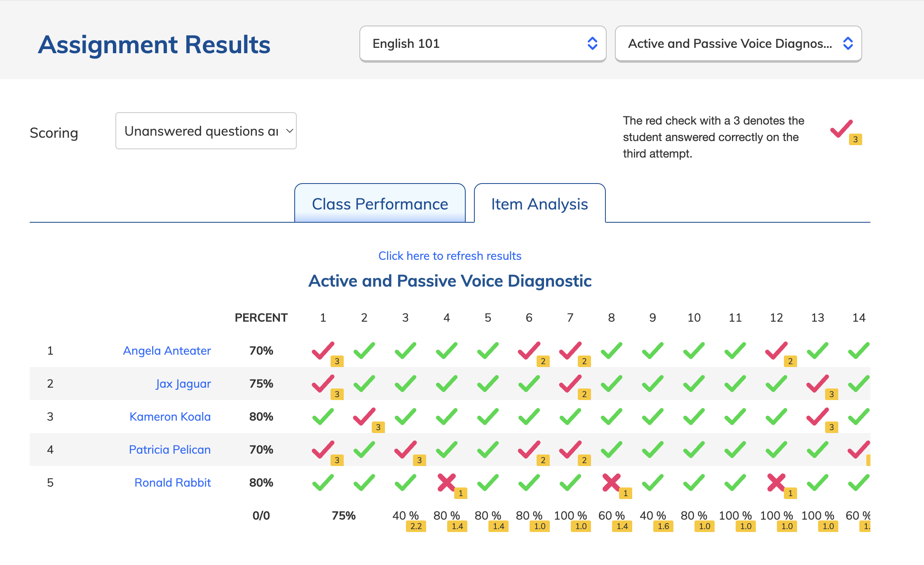Click Jax Jaguar's green check for question 5
Viewport: 924px width, 565px height.
click(488, 384)
